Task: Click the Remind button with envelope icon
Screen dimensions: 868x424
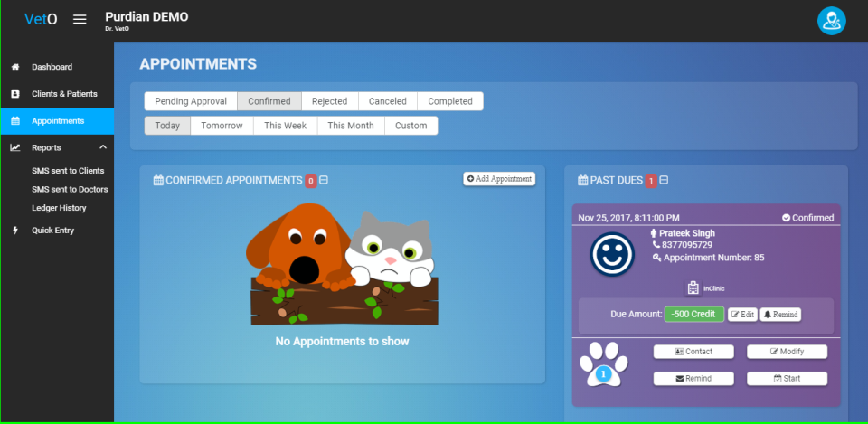Action: tap(693, 379)
